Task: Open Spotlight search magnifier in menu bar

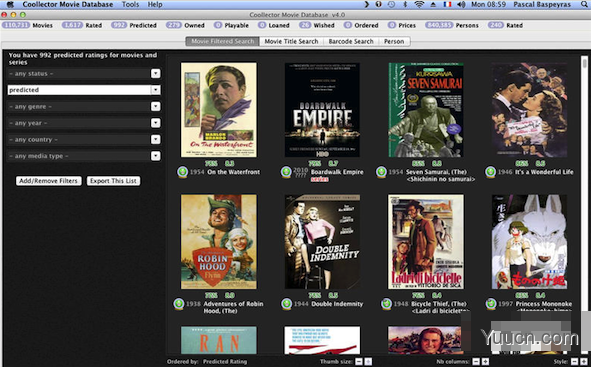Action: pos(584,5)
